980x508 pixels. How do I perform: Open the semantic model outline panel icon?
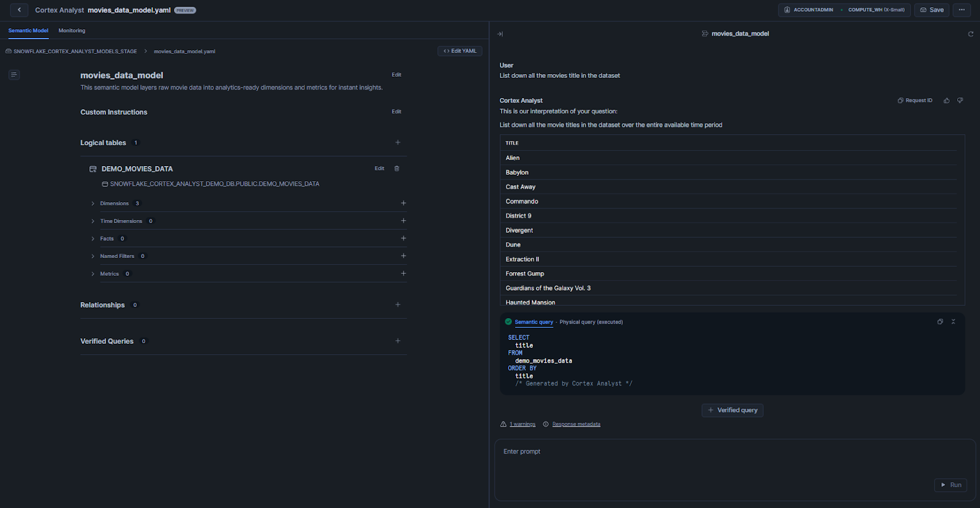[x=14, y=74]
